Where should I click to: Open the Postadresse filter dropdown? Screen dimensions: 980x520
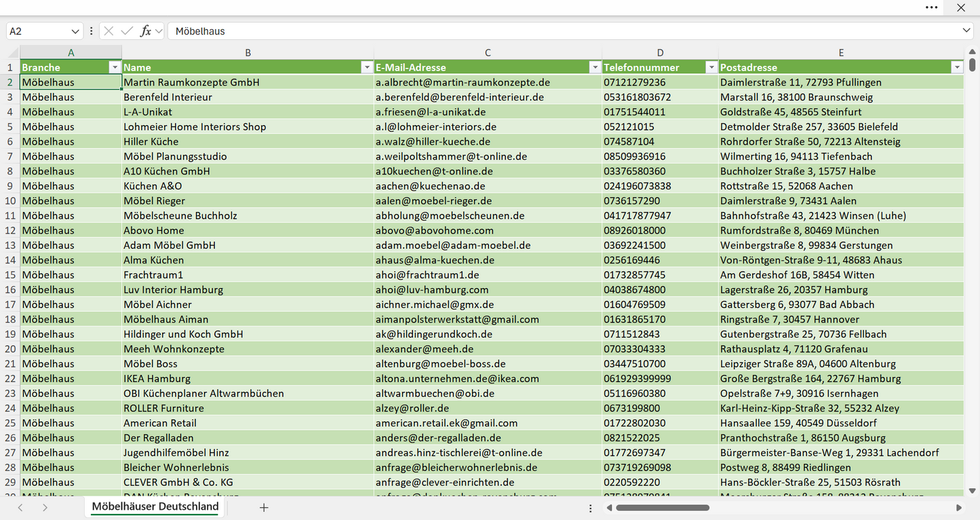[957, 67]
